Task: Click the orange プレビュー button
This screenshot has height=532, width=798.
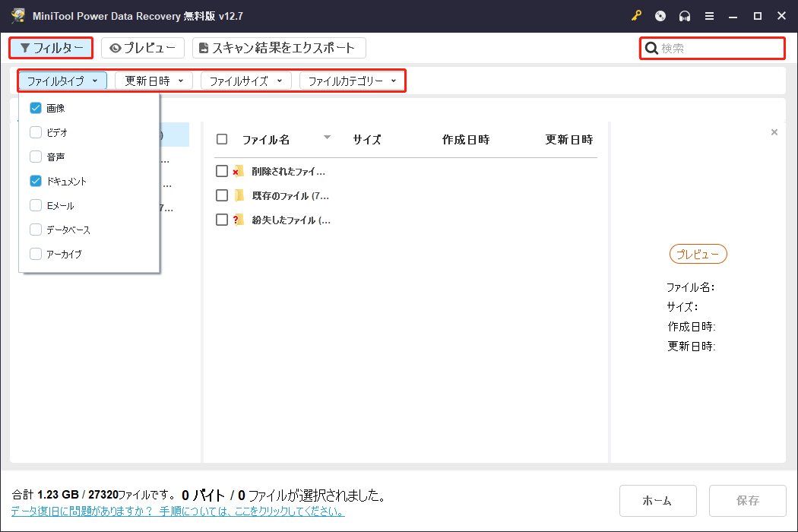Action: [x=698, y=254]
